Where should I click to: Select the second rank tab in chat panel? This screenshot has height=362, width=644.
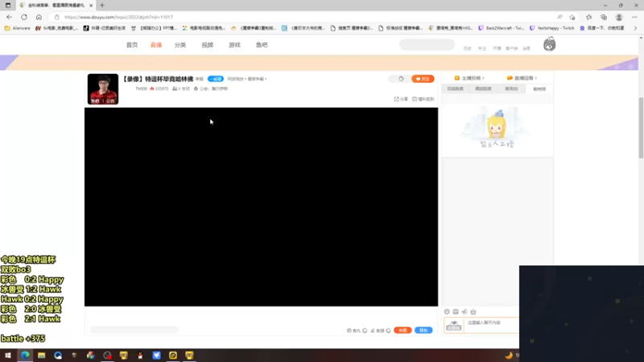(484, 88)
